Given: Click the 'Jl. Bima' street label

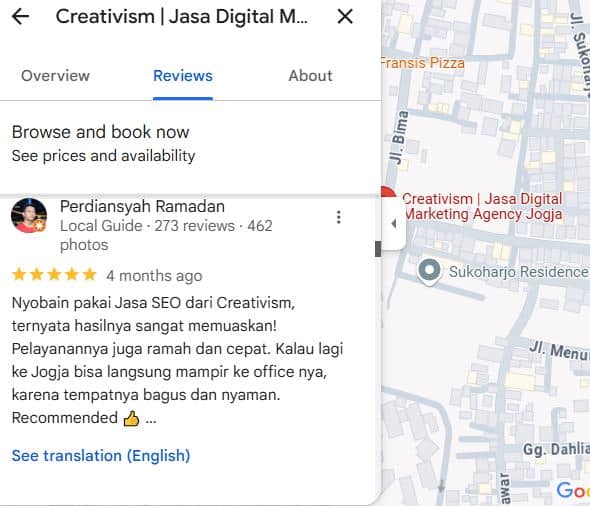Looking at the screenshot, I should tap(399, 137).
